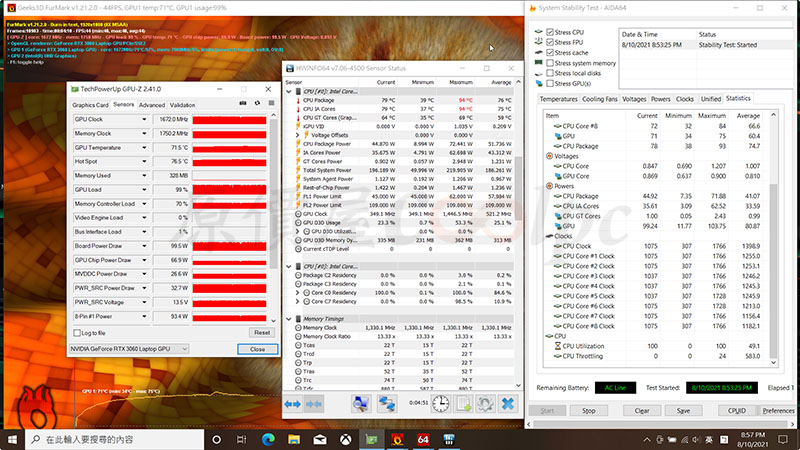Switch to FurMark taskbar icon
Image resolution: width=800 pixels, height=450 pixels.
397,439
